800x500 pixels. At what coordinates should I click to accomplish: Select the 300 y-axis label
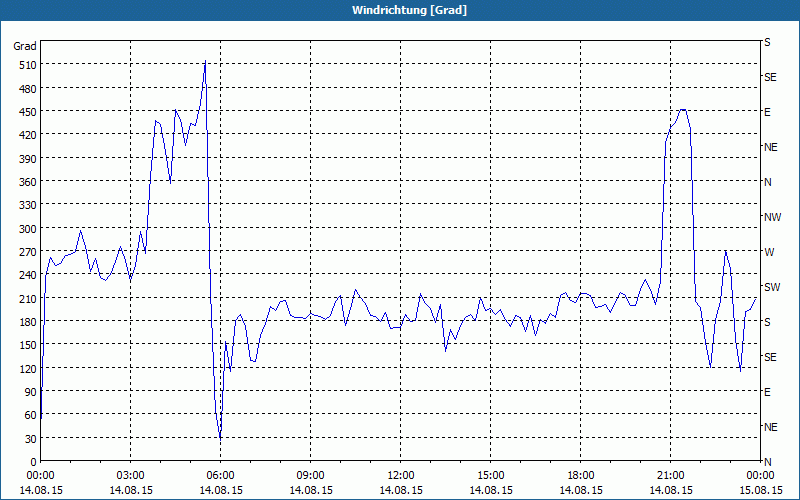[x=28, y=229]
